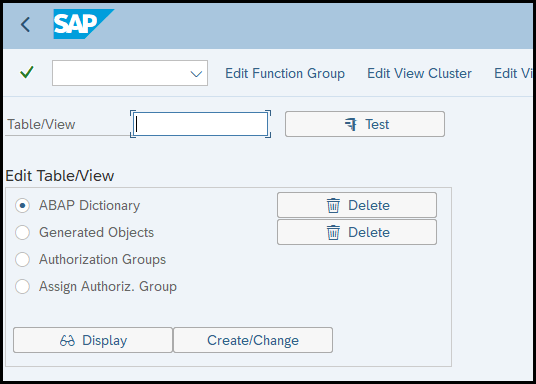536x384 pixels.
Task: Click the Create/Change button
Action: [x=253, y=340]
